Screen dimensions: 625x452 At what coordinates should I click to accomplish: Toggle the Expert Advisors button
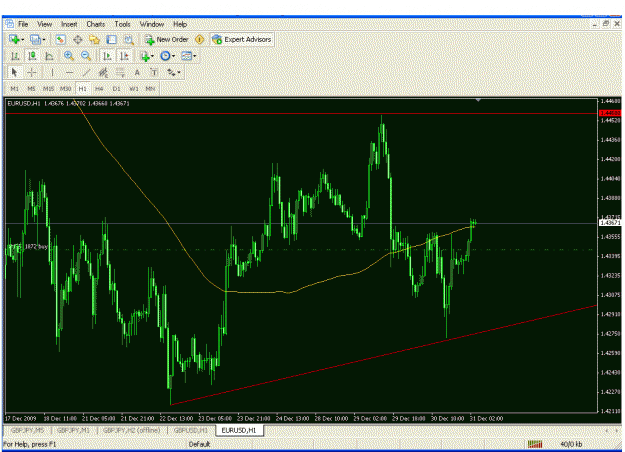pyautogui.click(x=242, y=39)
